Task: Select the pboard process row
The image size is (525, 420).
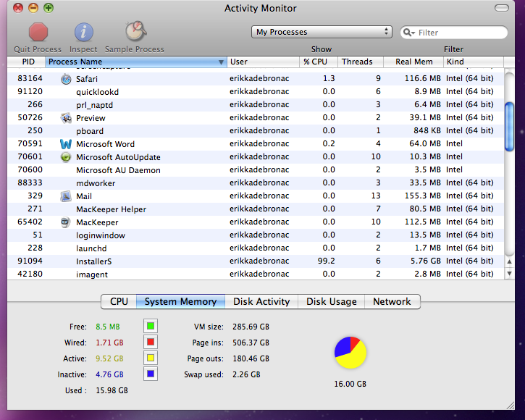Action: coord(256,131)
